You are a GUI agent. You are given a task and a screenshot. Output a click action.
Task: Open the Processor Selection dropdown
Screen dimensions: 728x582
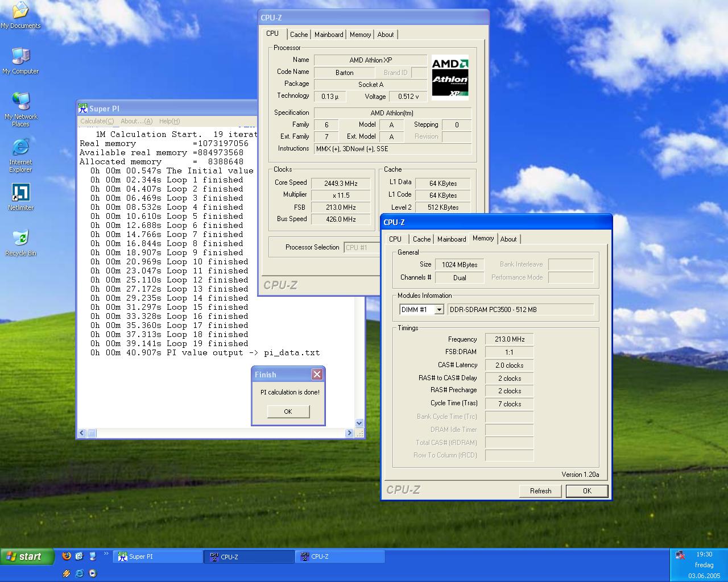click(x=361, y=247)
